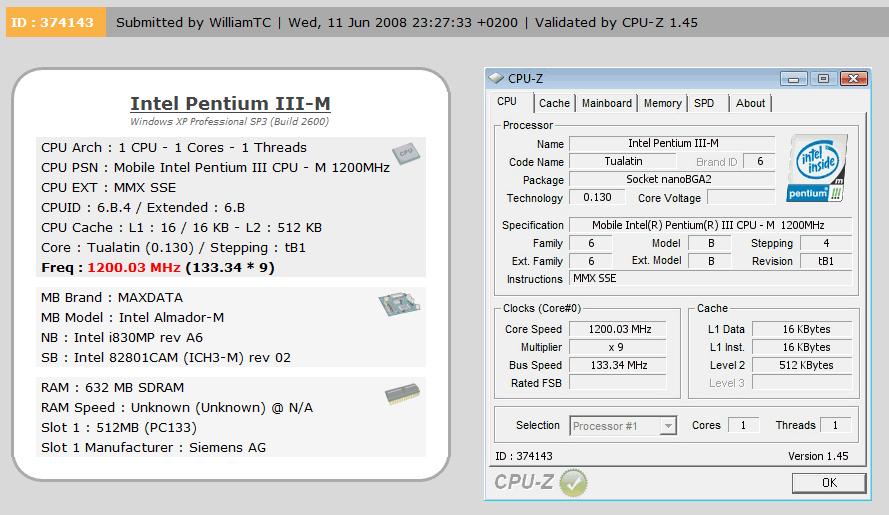The height and width of the screenshot is (515, 889).
Task: Click the L1 Data 16 KBytes field
Action: pos(802,329)
